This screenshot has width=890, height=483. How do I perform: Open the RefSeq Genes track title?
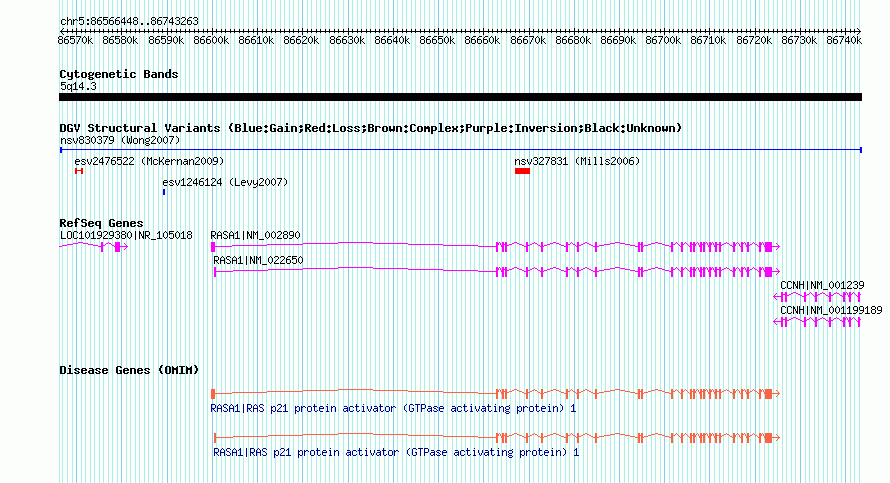coord(102,223)
